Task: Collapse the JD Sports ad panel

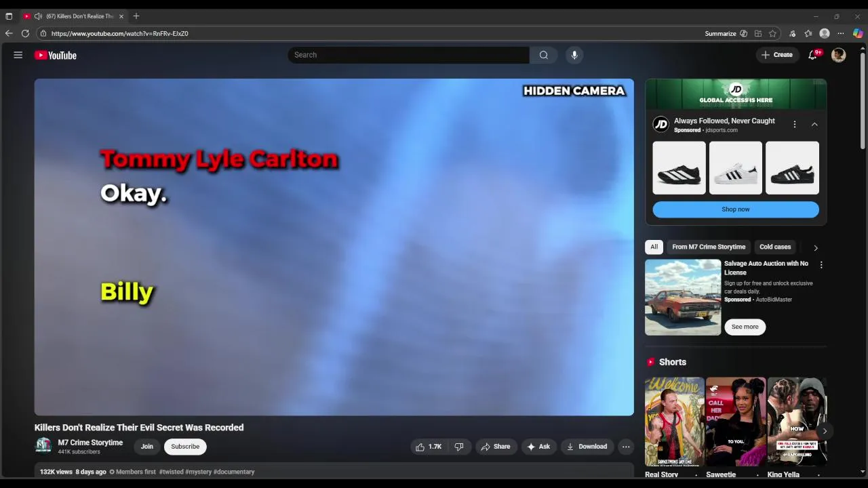Action: [814, 124]
